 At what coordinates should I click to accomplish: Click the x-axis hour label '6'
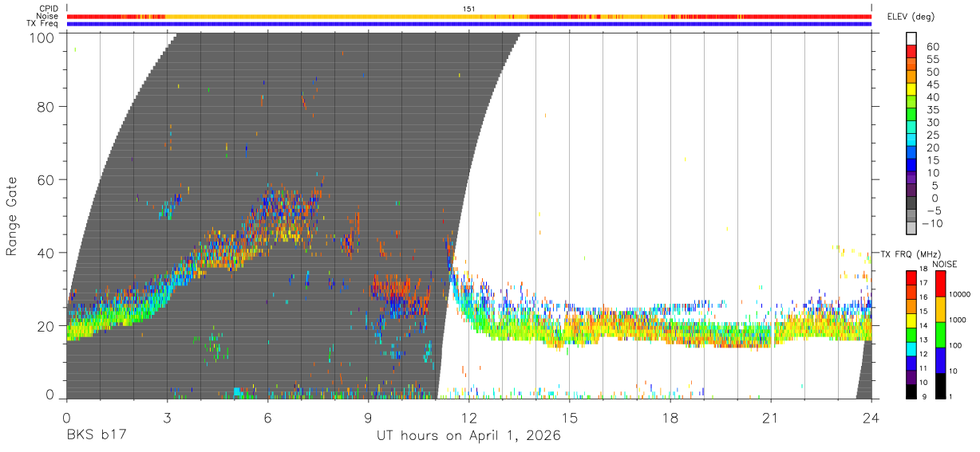point(268,418)
